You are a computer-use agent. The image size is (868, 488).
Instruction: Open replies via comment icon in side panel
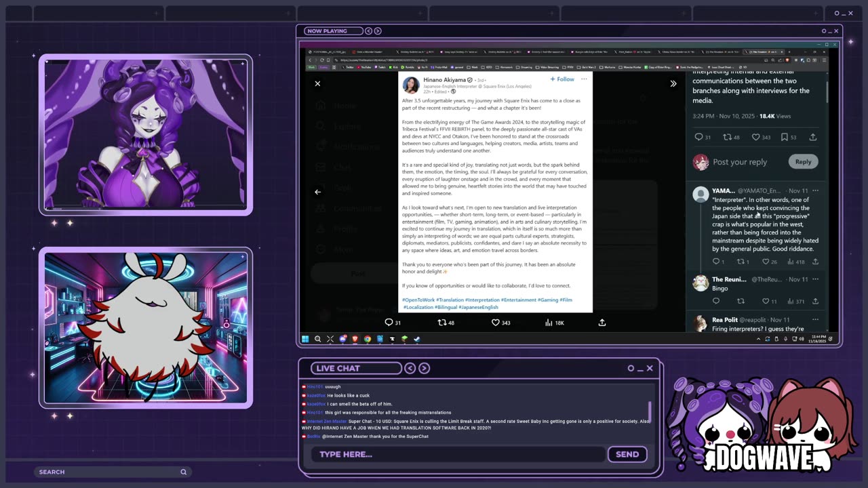[x=698, y=137]
